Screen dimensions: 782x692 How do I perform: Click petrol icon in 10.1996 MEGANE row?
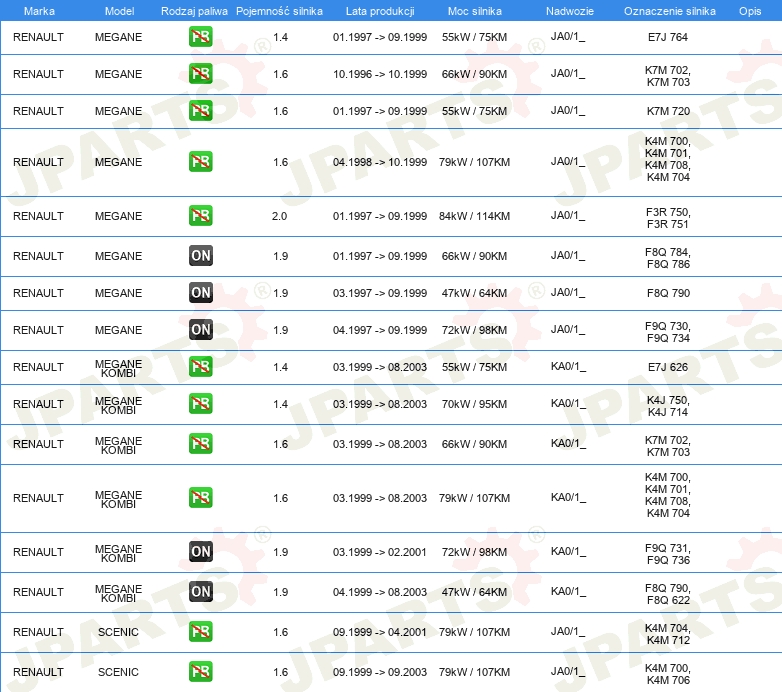tap(200, 74)
